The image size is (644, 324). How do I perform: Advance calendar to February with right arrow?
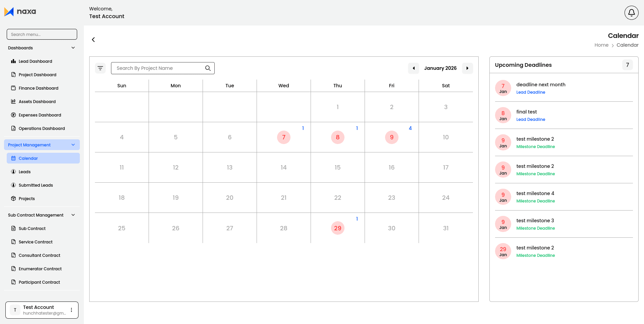click(x=468, y=68)
